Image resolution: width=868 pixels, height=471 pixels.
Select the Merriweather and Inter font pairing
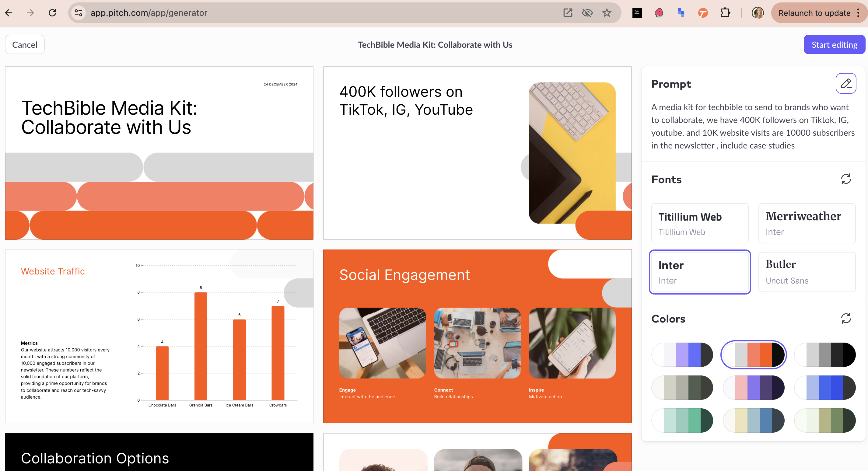(807, 223)
